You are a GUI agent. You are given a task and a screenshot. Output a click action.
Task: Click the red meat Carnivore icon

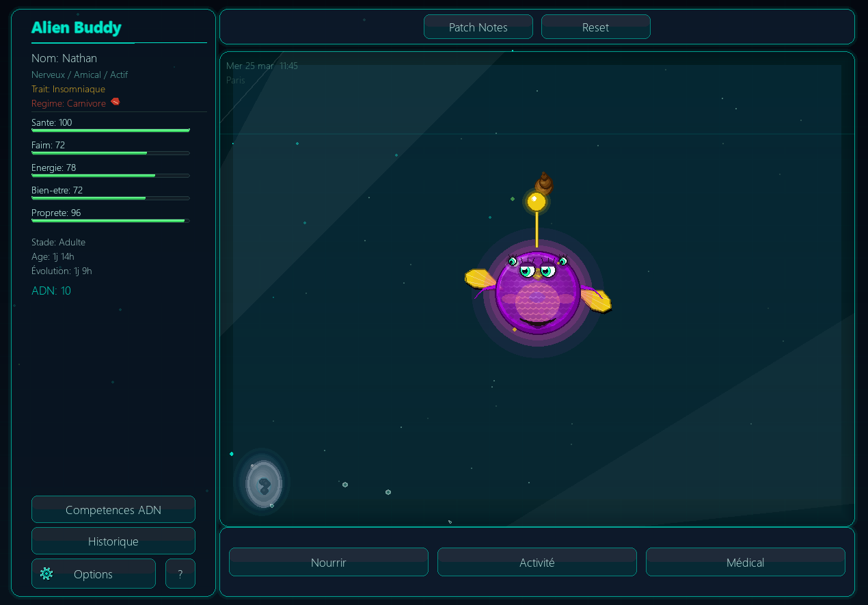coord(116,102)
